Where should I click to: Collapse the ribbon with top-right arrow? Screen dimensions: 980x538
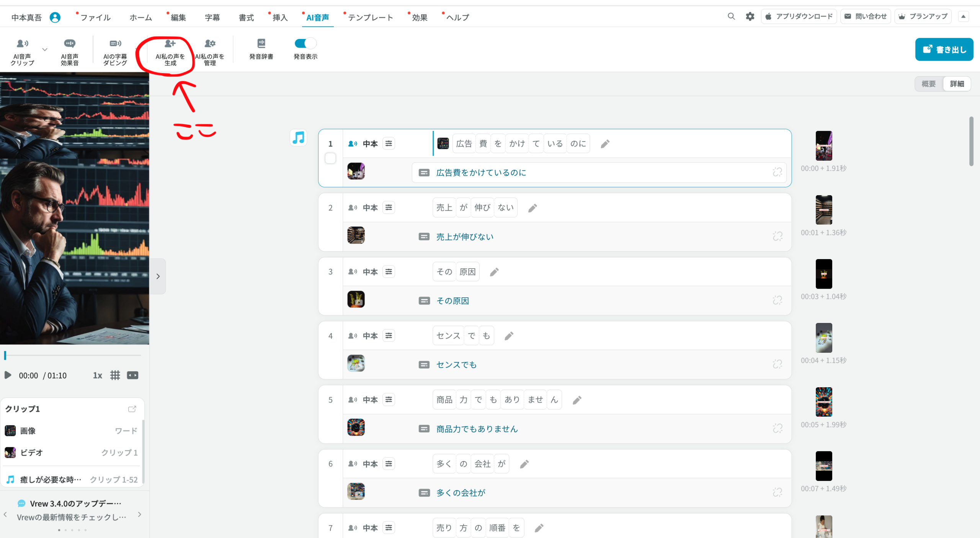[964, 16]
